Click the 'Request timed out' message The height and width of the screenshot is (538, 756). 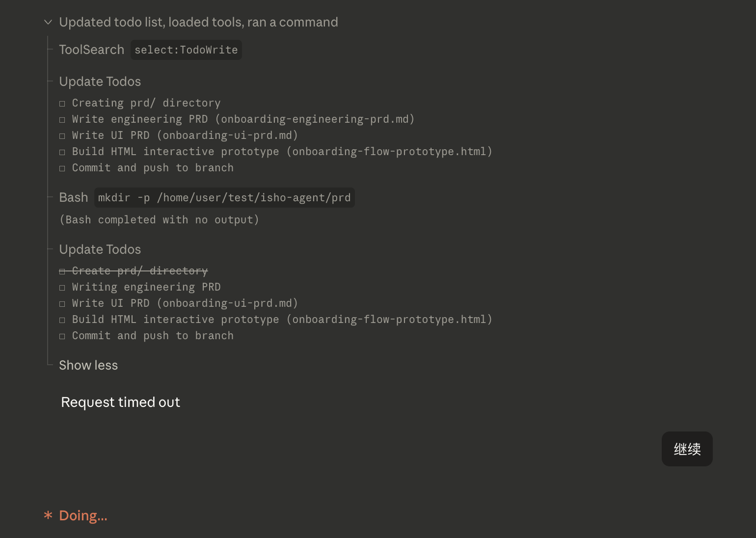coord(121,402)
